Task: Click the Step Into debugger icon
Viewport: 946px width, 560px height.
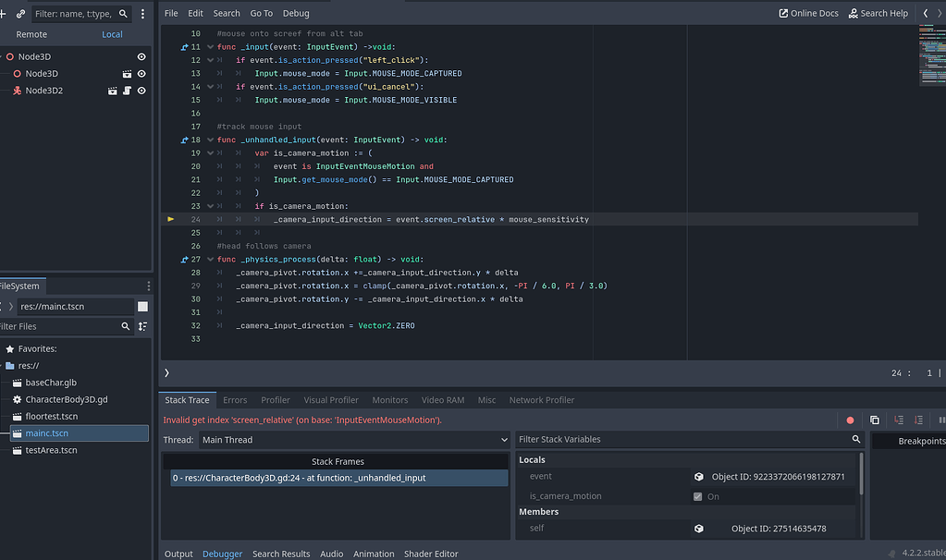Action: point(898,420)
